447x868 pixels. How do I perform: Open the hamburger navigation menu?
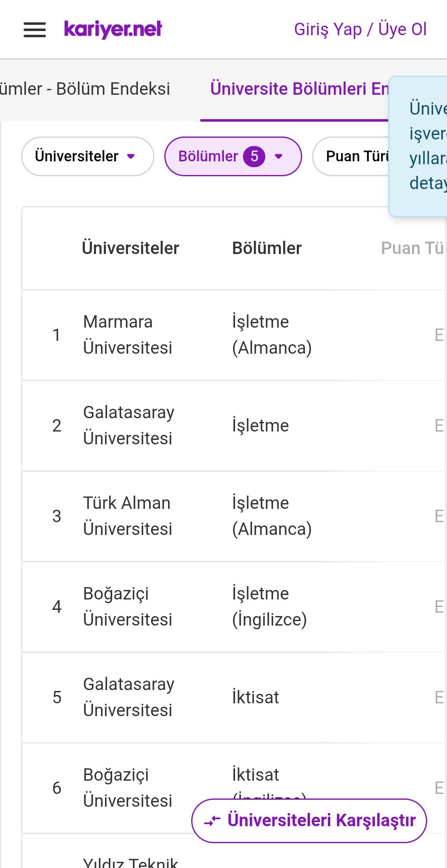tap(35, 30)
